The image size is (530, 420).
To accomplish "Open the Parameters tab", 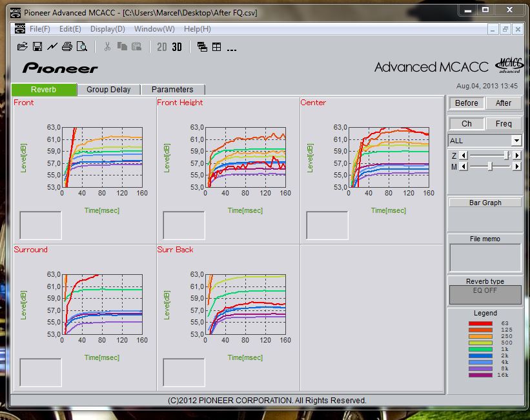I will tap(172, 90).
